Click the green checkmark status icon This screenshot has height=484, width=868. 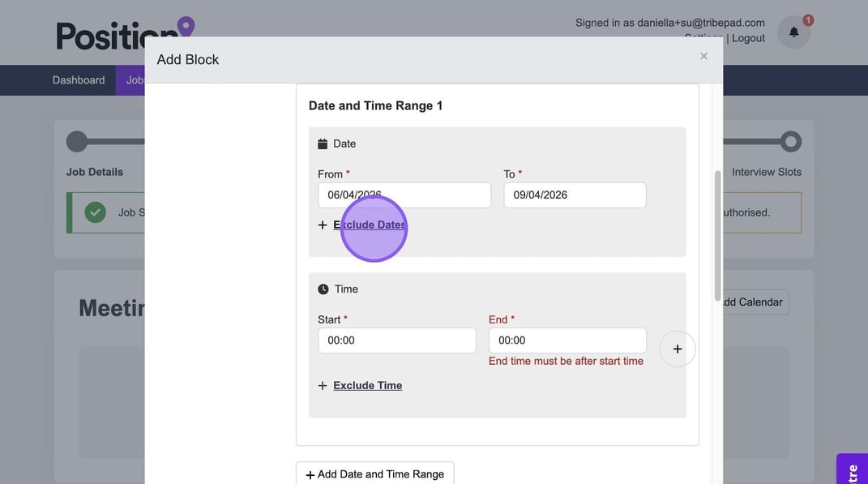coord(96,212)
